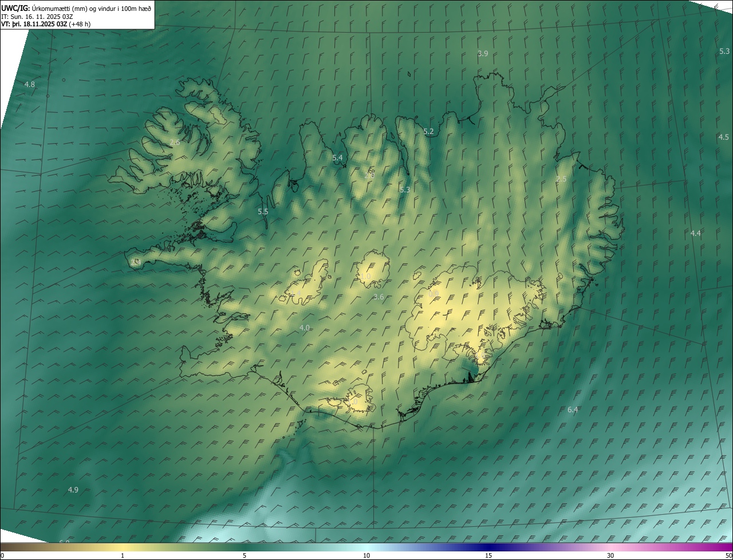Click the 4.8 value over the northwest sea

[29, 84]
